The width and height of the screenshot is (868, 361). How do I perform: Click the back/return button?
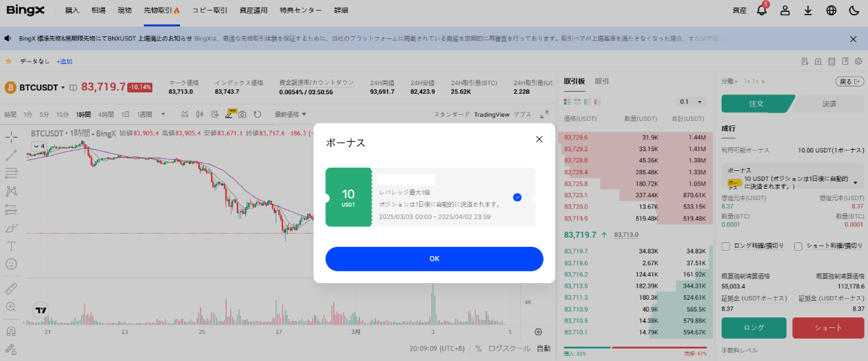coord(850,82)
